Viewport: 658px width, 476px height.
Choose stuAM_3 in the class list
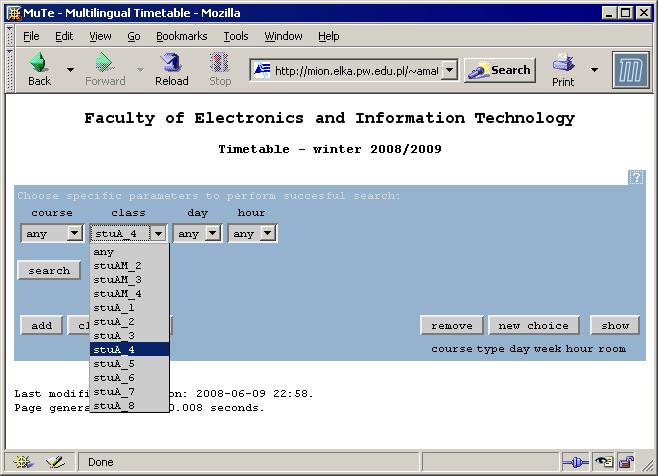point(118,280)
